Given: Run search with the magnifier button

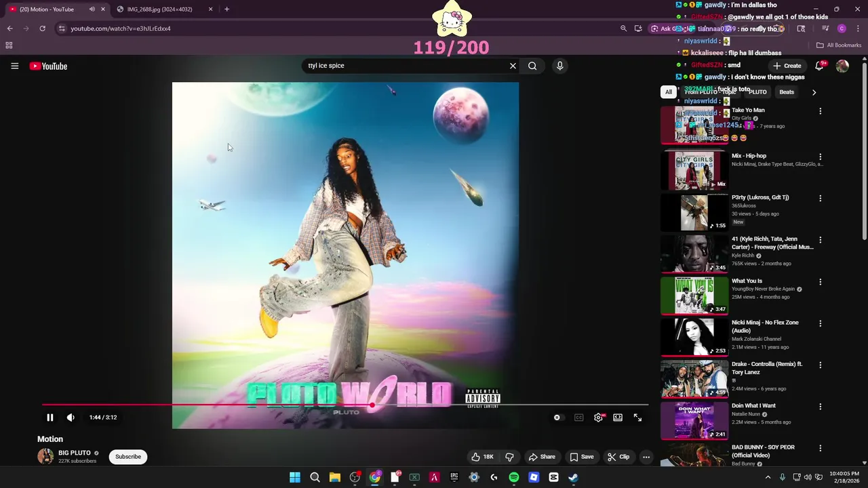Looking at the screenshot, I should tap(532, 66).
